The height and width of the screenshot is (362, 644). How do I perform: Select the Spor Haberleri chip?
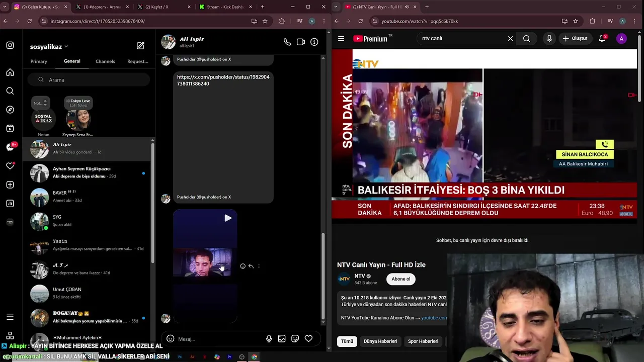(423, 341)
